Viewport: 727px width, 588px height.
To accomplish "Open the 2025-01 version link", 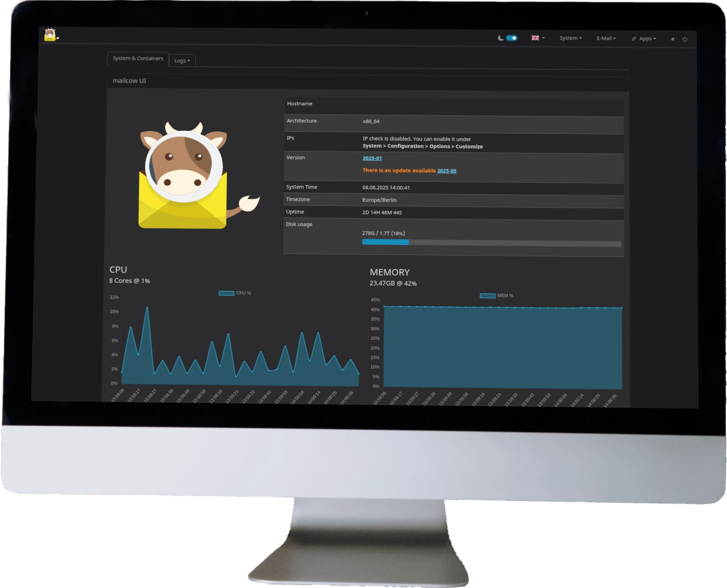I will (x=372, y=158).
